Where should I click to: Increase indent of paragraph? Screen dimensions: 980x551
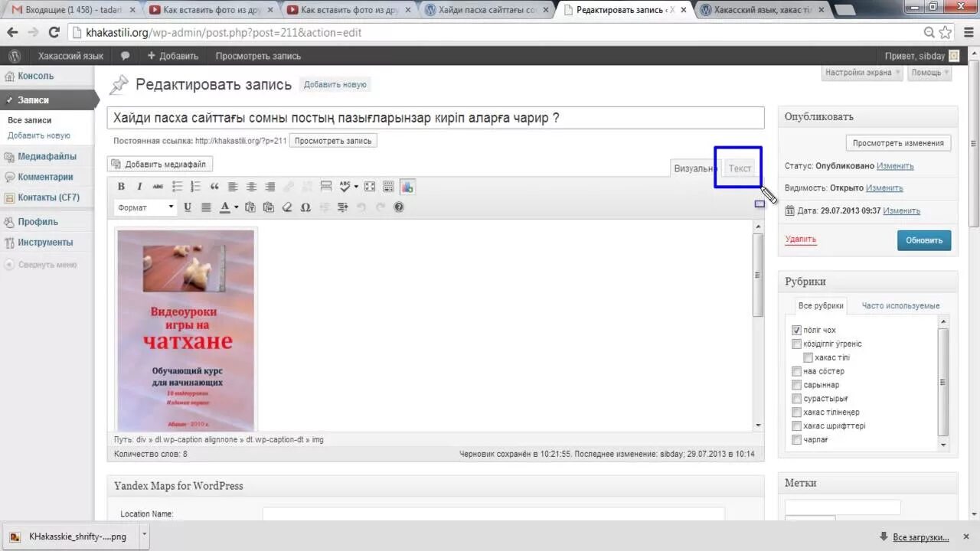[342, 207]
